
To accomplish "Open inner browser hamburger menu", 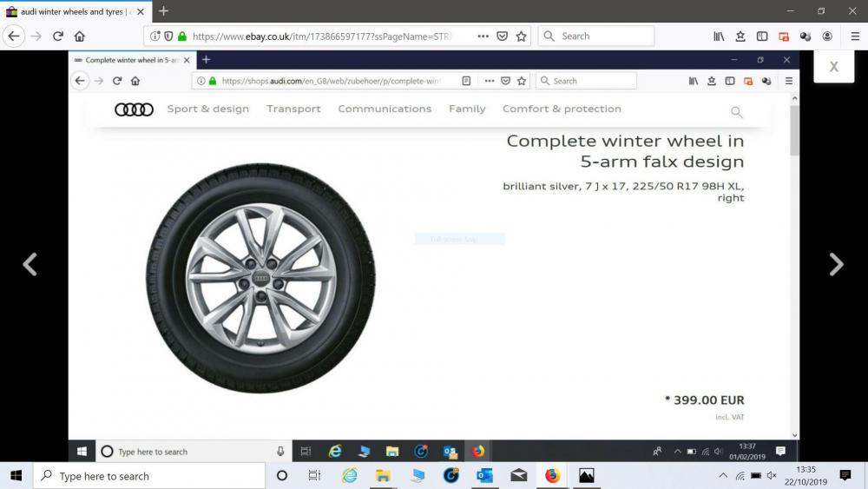I will point(789,81).
